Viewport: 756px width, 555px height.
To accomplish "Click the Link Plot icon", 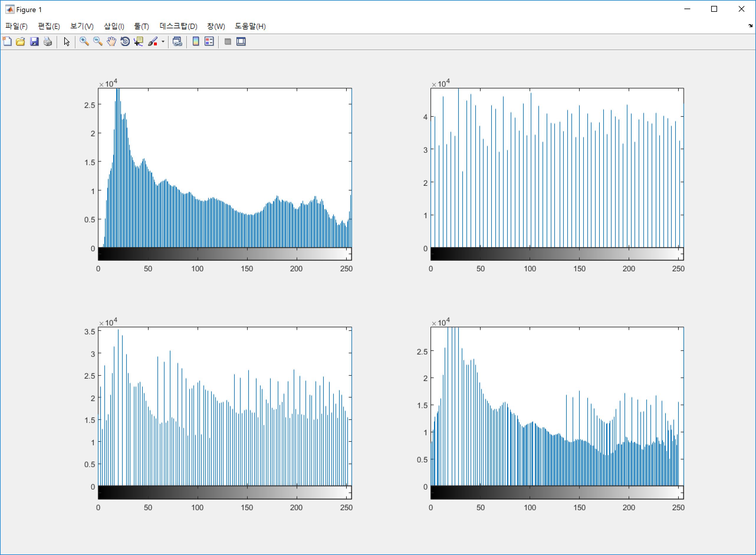I will (177, 42).
